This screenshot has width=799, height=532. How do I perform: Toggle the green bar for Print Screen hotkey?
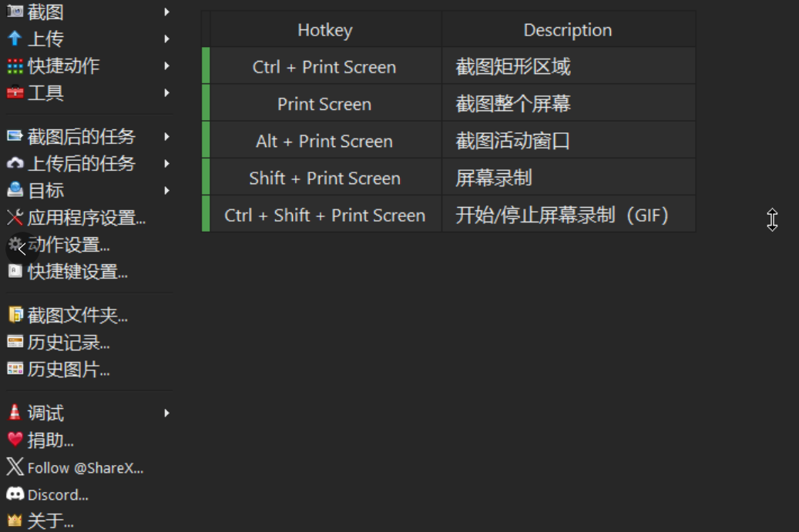pyautogui.click(x=204, y=103)
